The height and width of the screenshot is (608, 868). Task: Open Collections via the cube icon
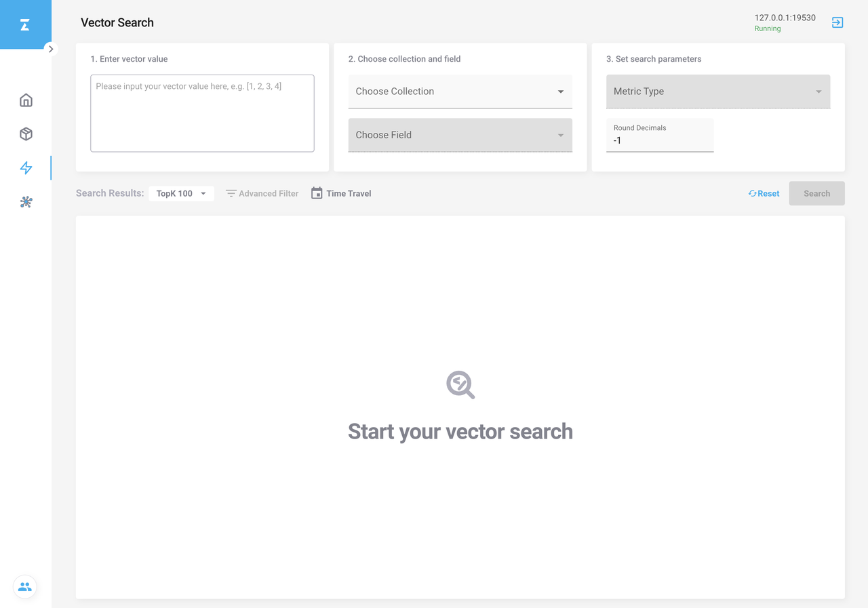point(26,134)
